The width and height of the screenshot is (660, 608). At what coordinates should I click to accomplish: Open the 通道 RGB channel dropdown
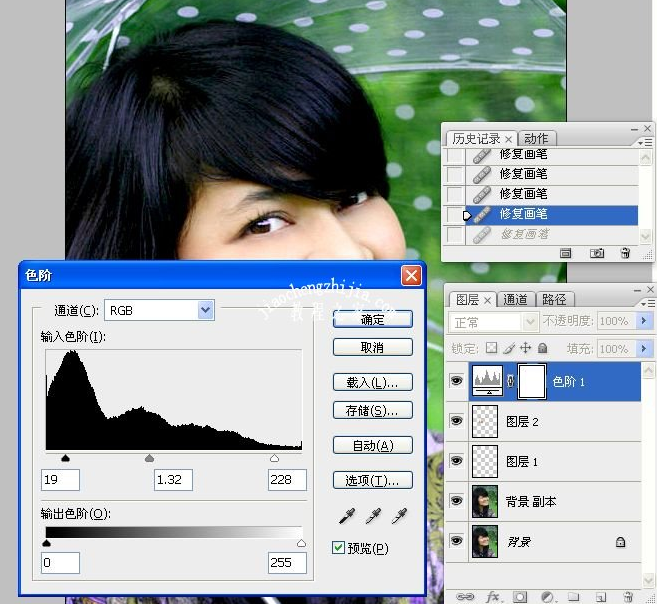point(206,311)
